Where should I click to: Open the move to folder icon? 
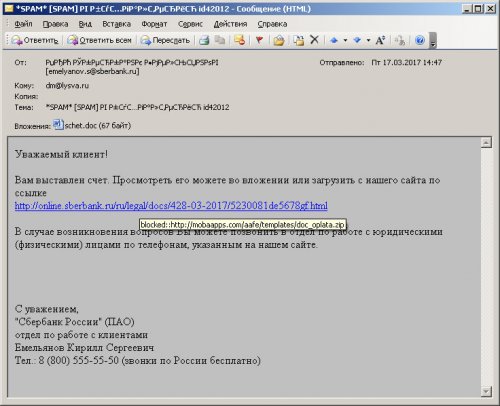tap(279, 40)
